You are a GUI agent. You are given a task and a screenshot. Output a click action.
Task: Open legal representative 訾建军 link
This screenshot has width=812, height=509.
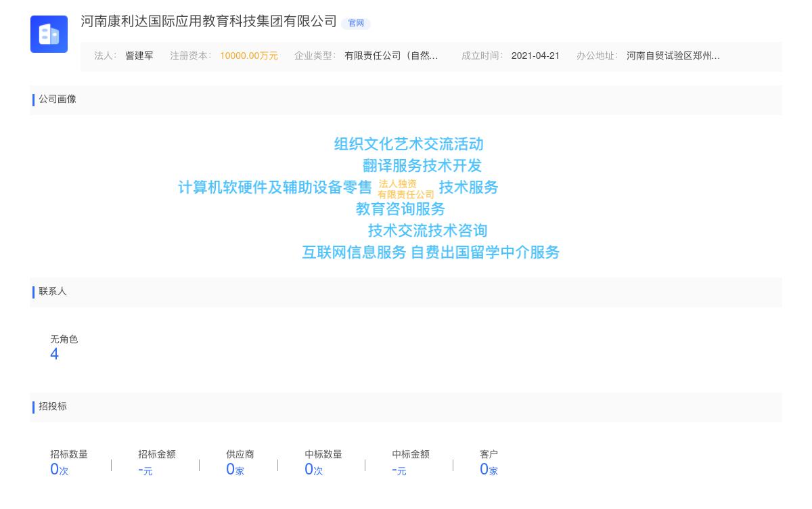(139, 56)
